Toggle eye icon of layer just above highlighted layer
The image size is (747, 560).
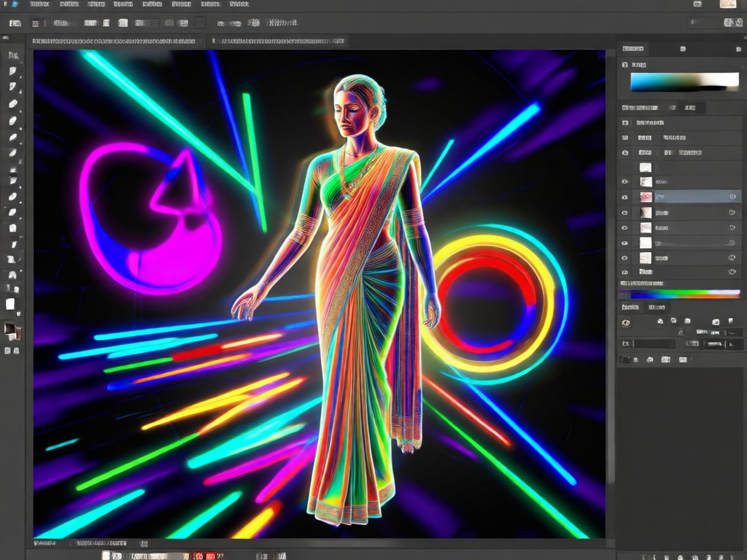[625, 182]
